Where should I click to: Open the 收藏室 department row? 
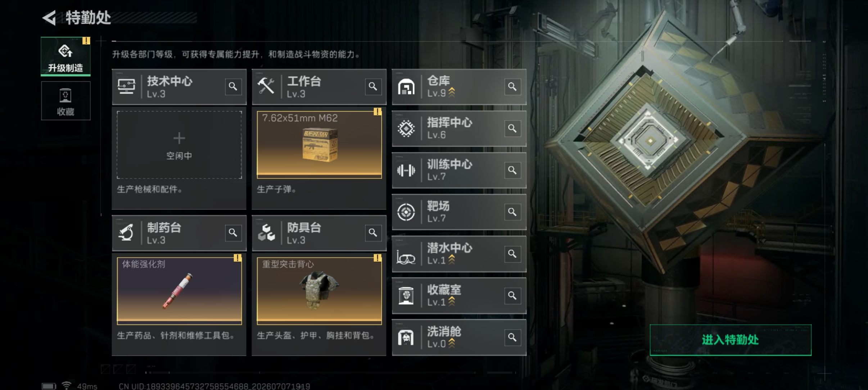(459, 296)
